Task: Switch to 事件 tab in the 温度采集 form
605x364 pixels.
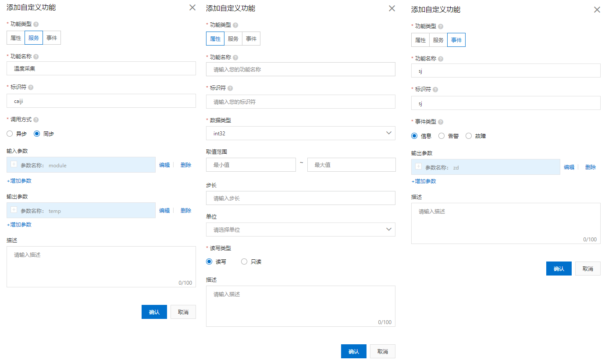Action: pyautogui.click(x=52, y=38)
